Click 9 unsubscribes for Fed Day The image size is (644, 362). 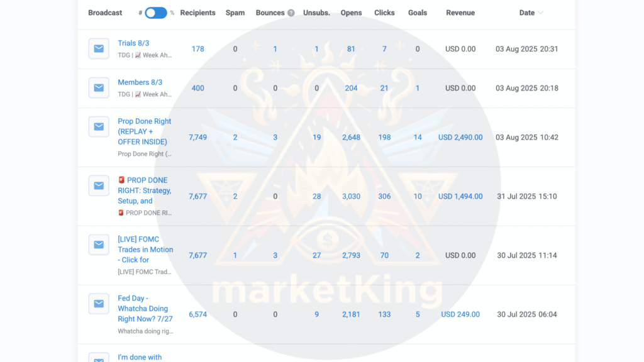[x=317, y=314]
